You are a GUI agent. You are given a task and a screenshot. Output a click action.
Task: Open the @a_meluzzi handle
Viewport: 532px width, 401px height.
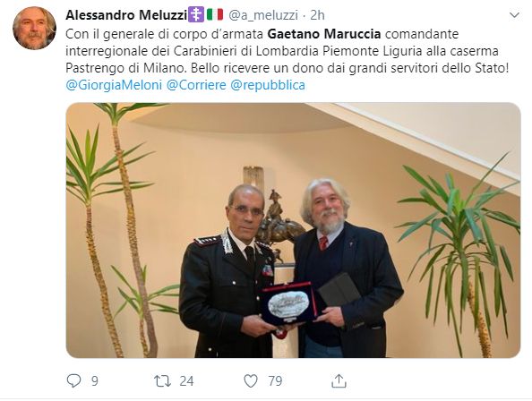[x=263, y=15]
